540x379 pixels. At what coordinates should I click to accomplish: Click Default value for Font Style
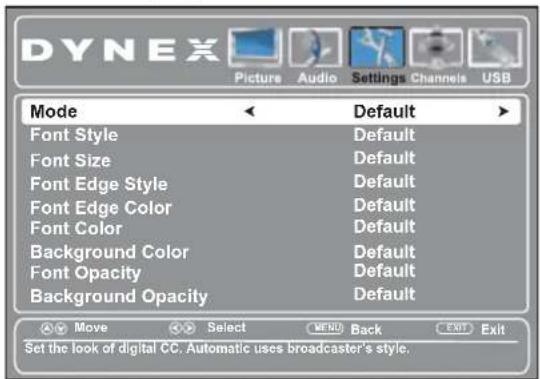pos(384,135)
